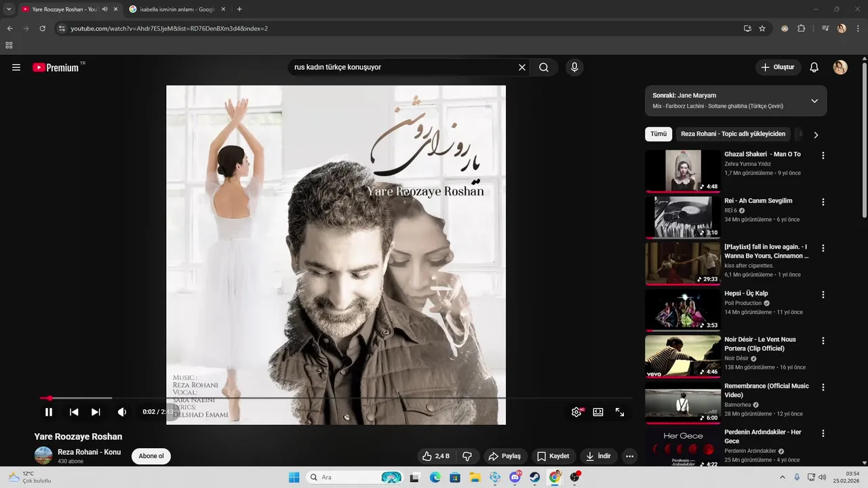Open Ghazal Shakeri - Man O To video
Image resolution: width=868 pixels, height=488 pixels.
762,155
